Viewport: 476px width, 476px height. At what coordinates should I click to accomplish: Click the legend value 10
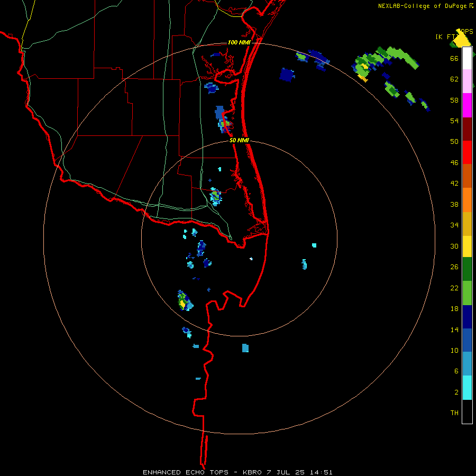point(454,350)
